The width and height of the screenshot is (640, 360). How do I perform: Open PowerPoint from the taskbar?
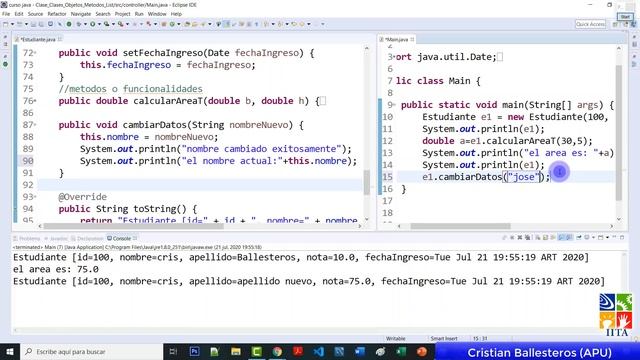click(422, 351)
